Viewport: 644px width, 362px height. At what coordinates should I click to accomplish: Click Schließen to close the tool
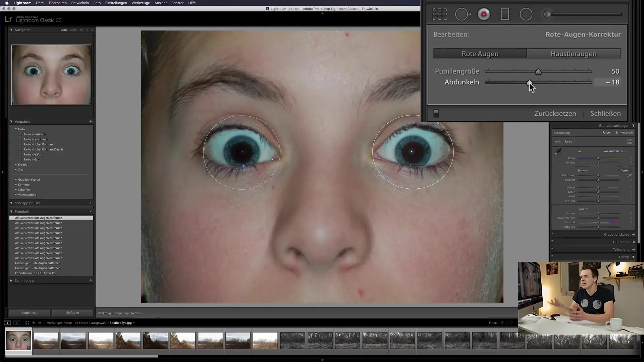click(605, 113)
